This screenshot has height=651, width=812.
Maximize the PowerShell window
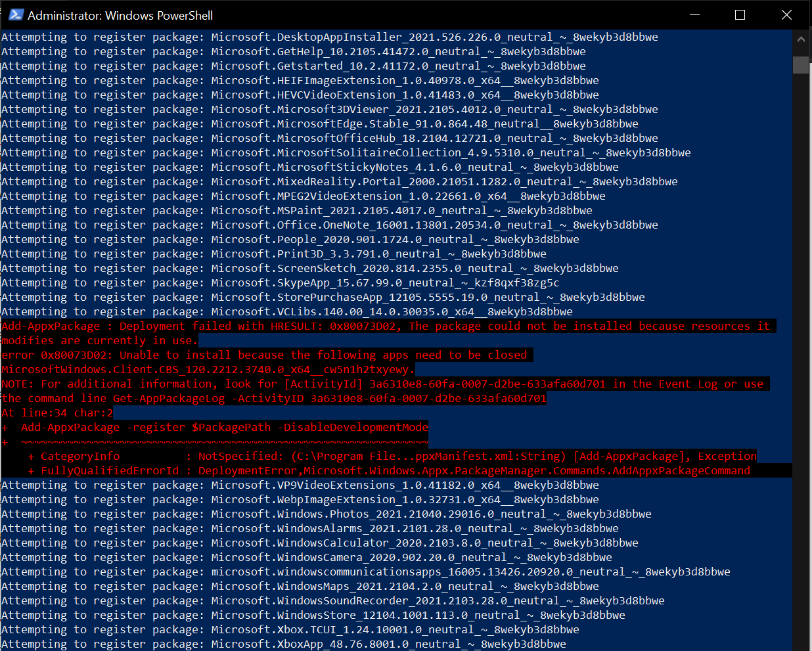point(740,14)
